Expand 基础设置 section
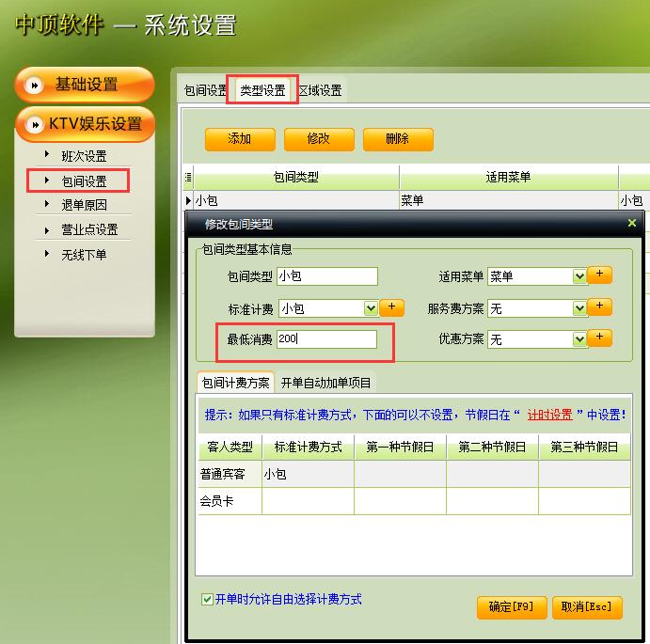 pyautogui.click(x=85, y=85)
